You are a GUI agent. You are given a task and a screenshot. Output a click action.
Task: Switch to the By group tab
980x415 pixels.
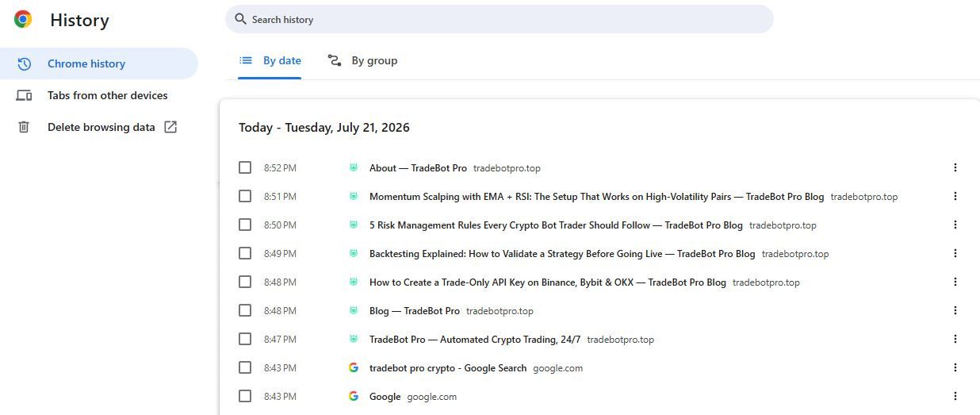tap(362, 61)
